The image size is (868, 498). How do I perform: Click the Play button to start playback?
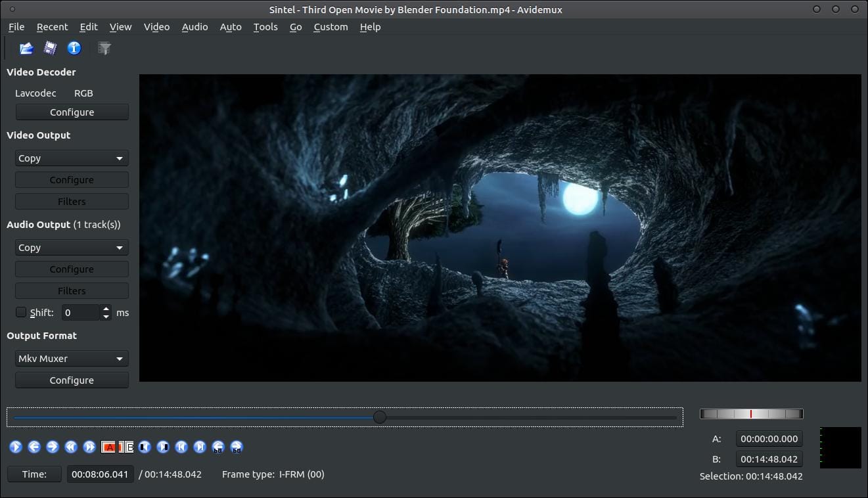(x=15, y=447)
